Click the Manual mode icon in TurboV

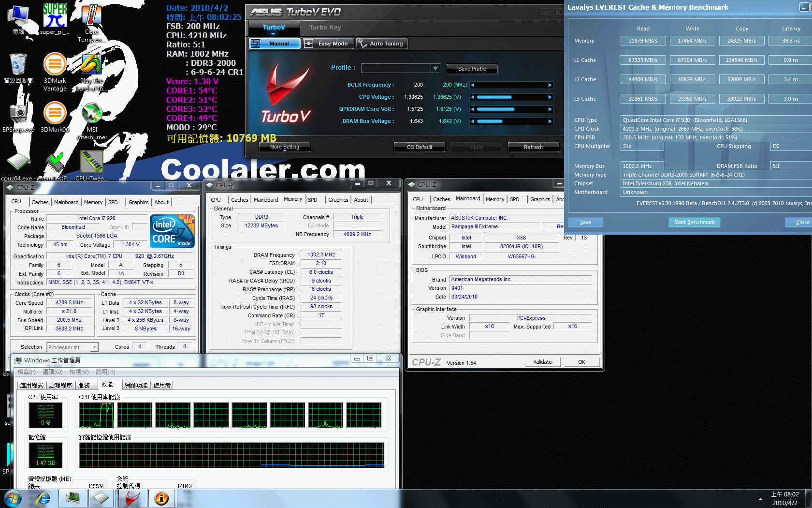[x=256, y=44]
